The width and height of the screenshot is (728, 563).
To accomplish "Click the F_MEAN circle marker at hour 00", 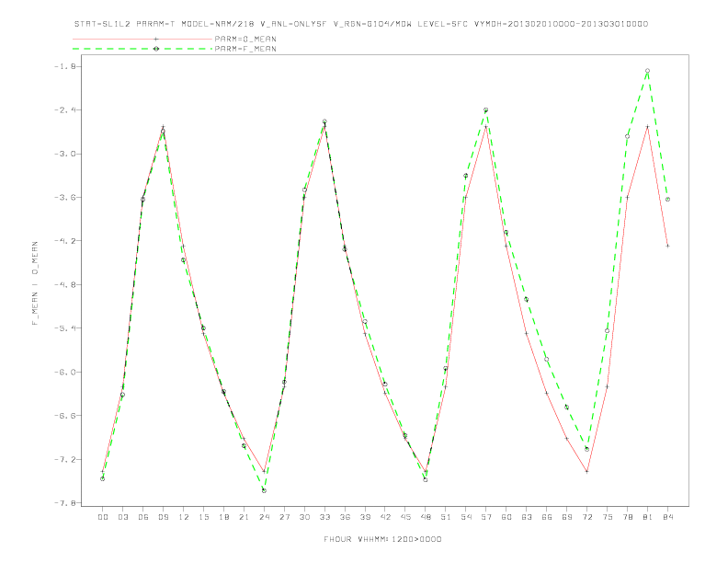I will tap(103, 479).
